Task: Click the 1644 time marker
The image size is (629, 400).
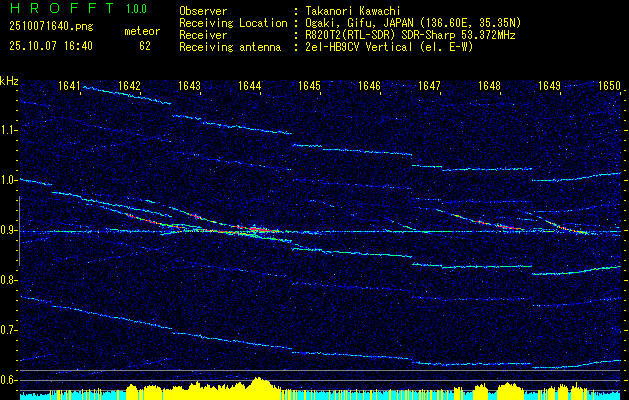Action: (250, 86)
